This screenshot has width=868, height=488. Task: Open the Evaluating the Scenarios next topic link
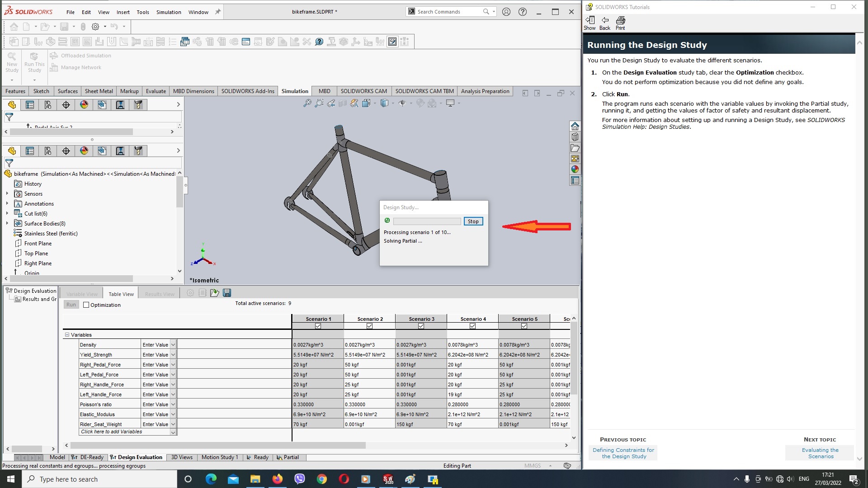(820, 453)
